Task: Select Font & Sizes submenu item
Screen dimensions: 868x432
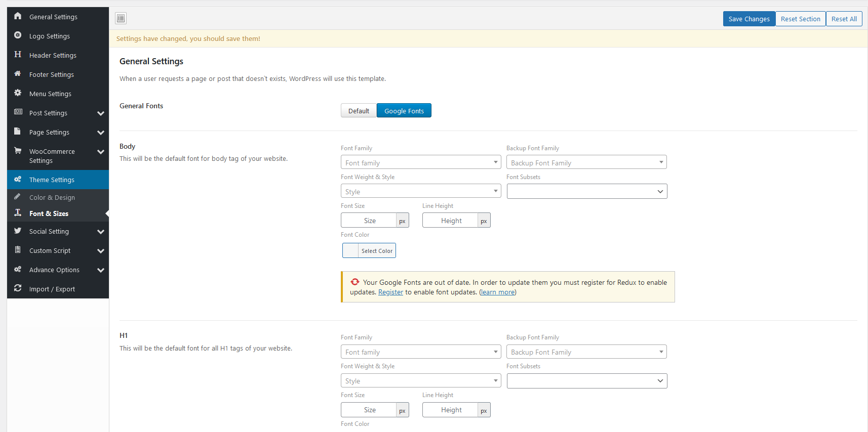Action: click(58, 213)
